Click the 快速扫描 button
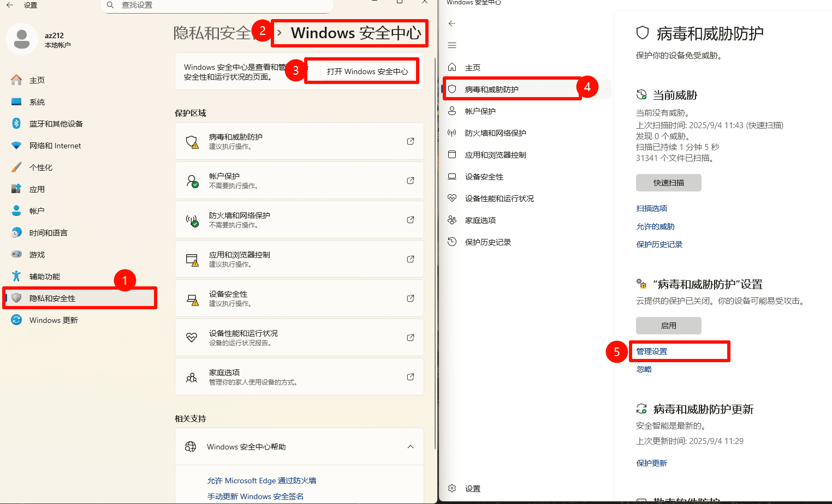The width and height of the screenshot is (832, 504). point(669,183)
